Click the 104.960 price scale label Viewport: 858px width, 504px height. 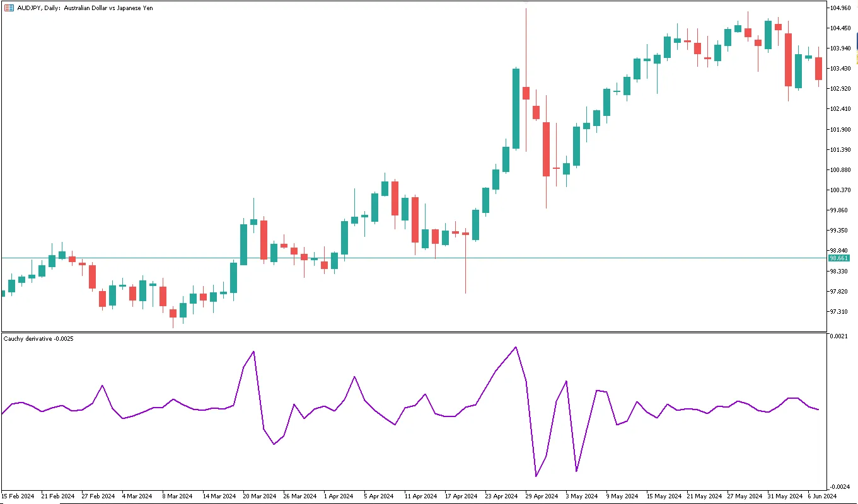click(x=841, y=8)
